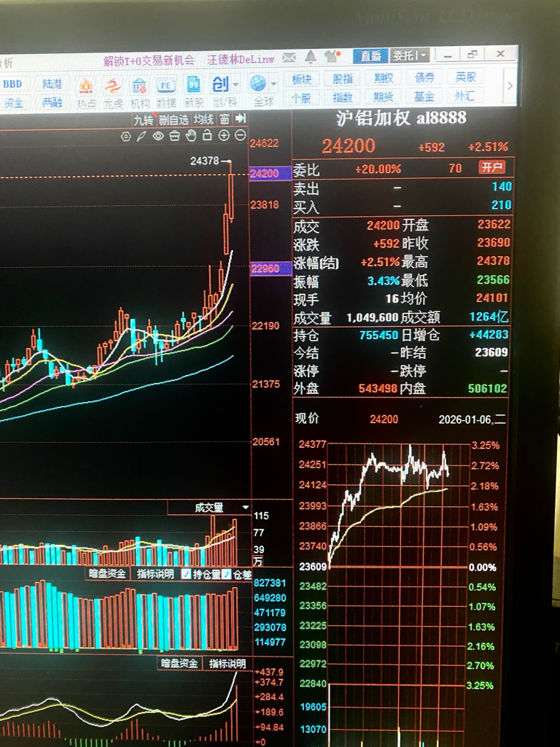Click the 汪德林DeLinw account name
The image size is (560, 747).
click(241, 59)
